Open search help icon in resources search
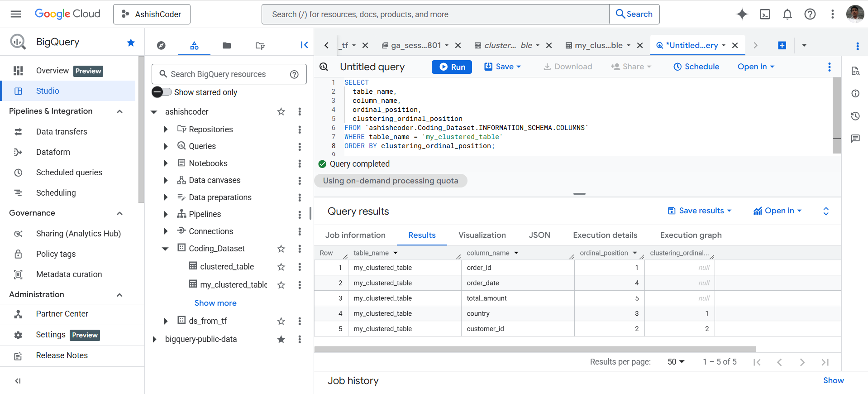Screen dimensions: 868x394 coord(294,74)
